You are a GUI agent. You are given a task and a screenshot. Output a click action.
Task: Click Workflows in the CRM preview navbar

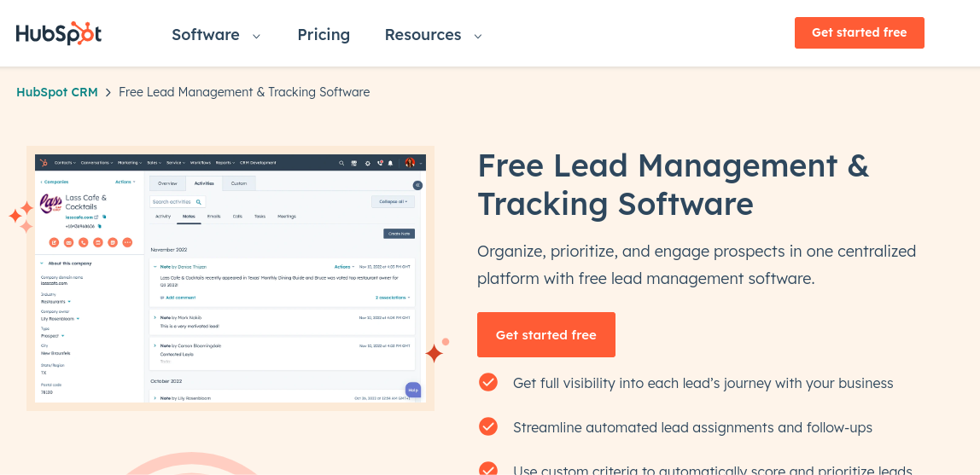tap(201, 163)
